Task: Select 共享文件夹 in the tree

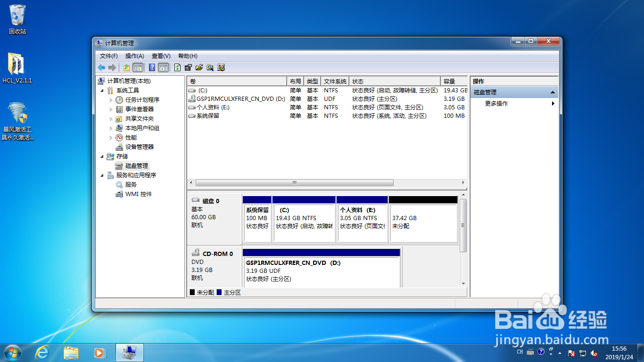Action: [x=140, y=119]
